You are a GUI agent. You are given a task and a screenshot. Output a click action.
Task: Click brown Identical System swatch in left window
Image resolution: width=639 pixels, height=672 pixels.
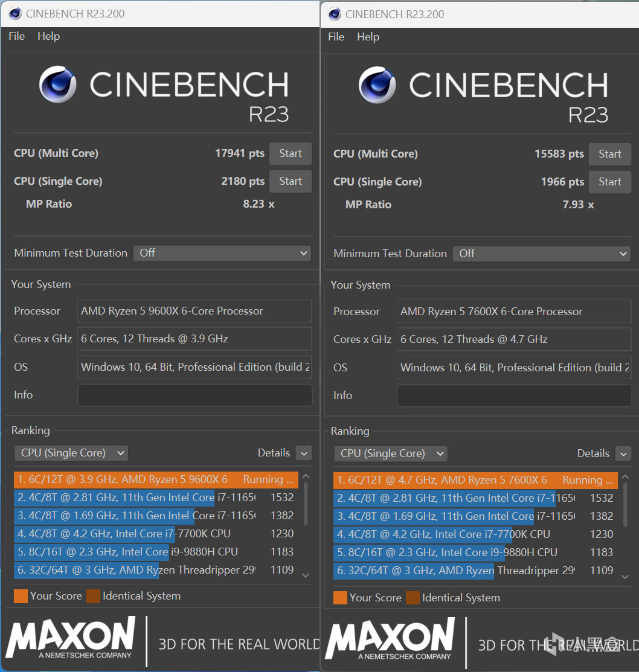(93, 596)
